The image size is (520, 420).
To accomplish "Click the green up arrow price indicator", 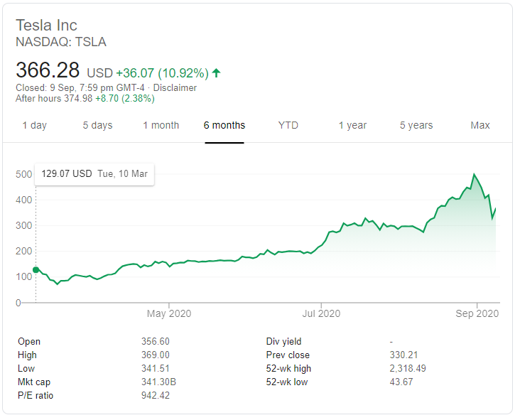I will click(x=216, y=72).
